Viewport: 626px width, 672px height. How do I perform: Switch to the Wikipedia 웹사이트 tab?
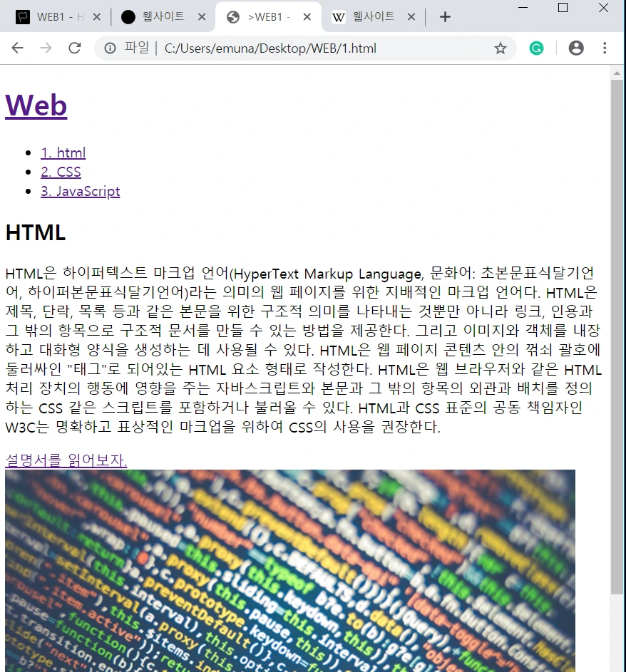372,17
